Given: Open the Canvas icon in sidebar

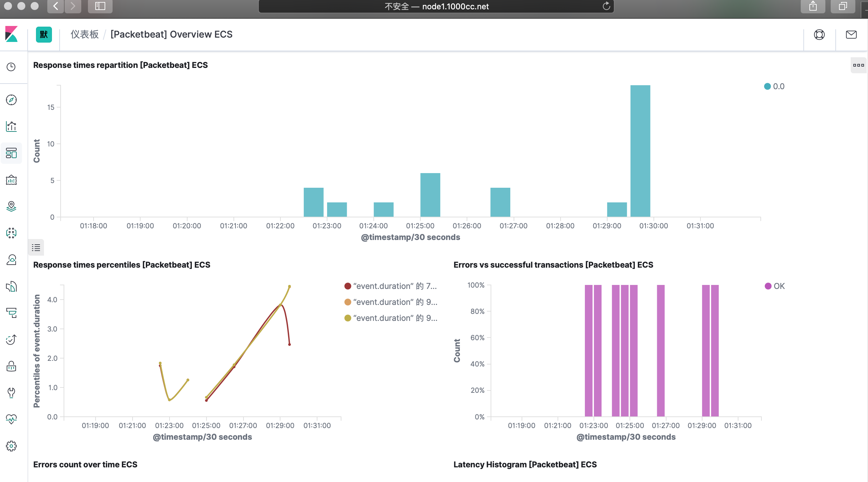Looking at the screenshot, I should pyautogui.click(x=11, y=180).
